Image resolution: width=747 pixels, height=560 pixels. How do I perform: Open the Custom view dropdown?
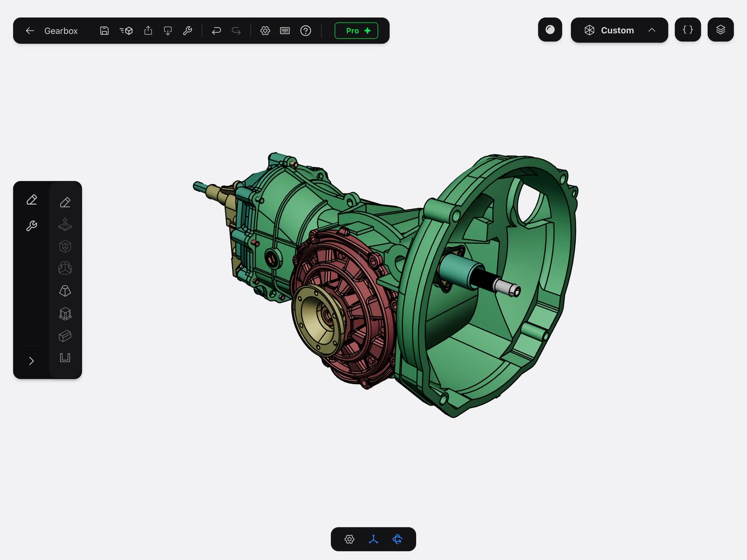point(619,30)
